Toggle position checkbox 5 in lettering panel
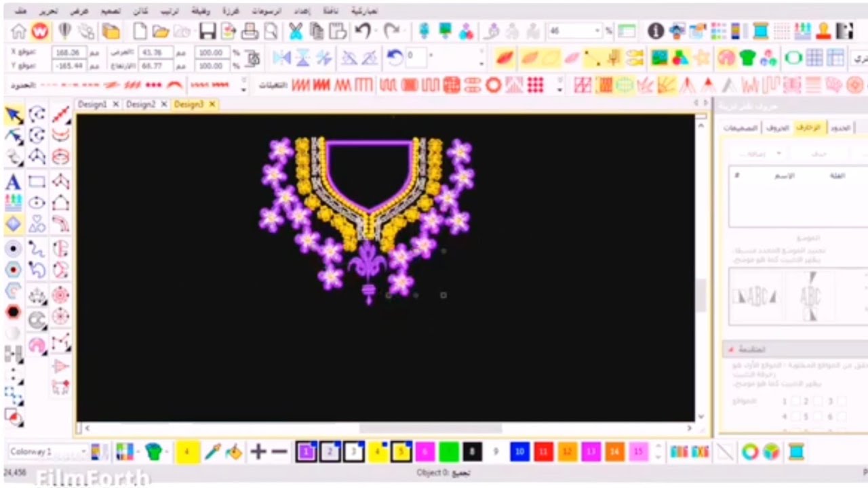The width and height of the screenshot is (868, 488). (x=818, y=417)
